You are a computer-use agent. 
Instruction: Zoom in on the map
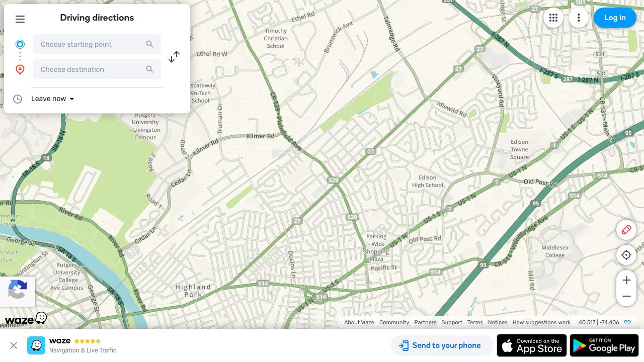(626, 280)
